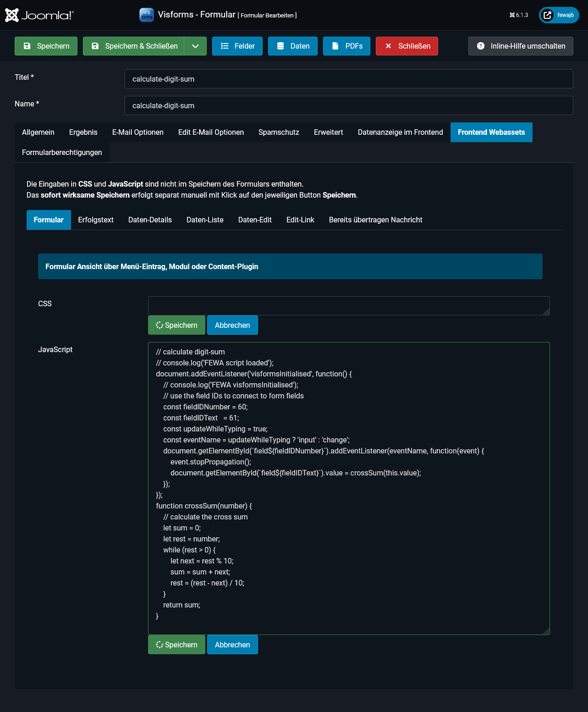The height and width of the screenshot is (712, 588).
Task: Open the fewaj6 site preview link
Action: click(559, 15)
